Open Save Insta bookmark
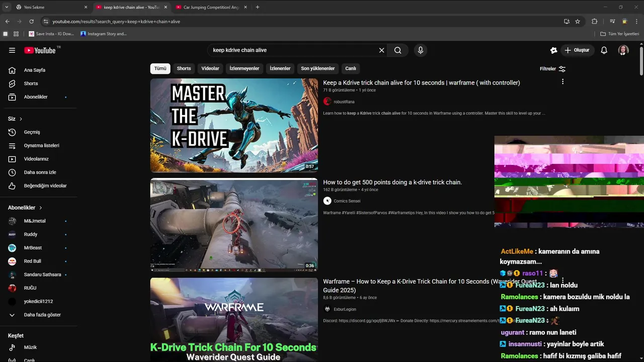Screen dimensions: 644x362 click(x=51, y=34)
